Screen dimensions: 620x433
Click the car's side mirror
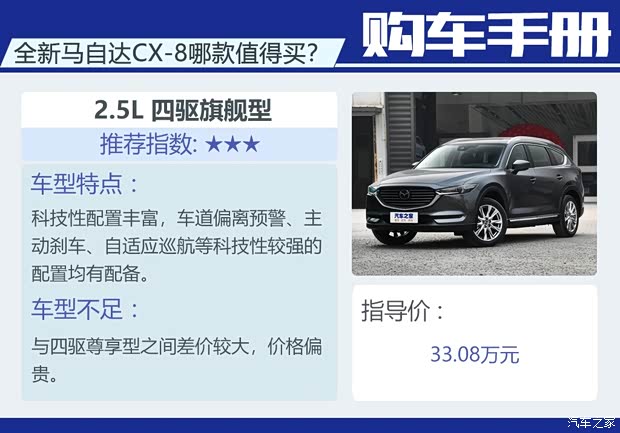(x=520, y=165)
